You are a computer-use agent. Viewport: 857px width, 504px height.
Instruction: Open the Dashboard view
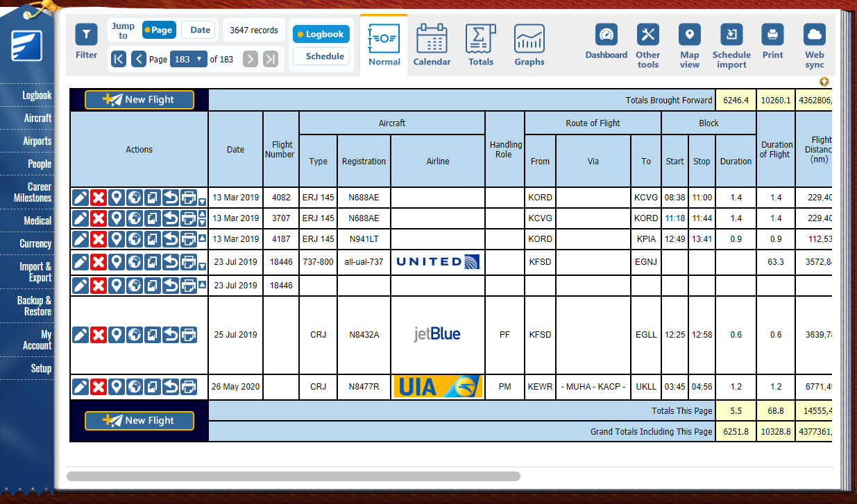coord(606,41)
